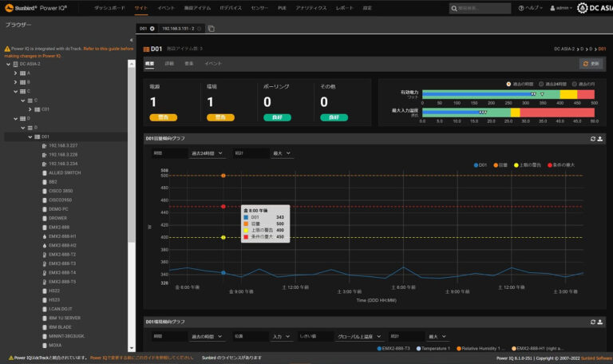This screenshot has width=613, height=364.
Task: Click refresh icon on D01 environment trend graph
Action: tap(592, 322)
